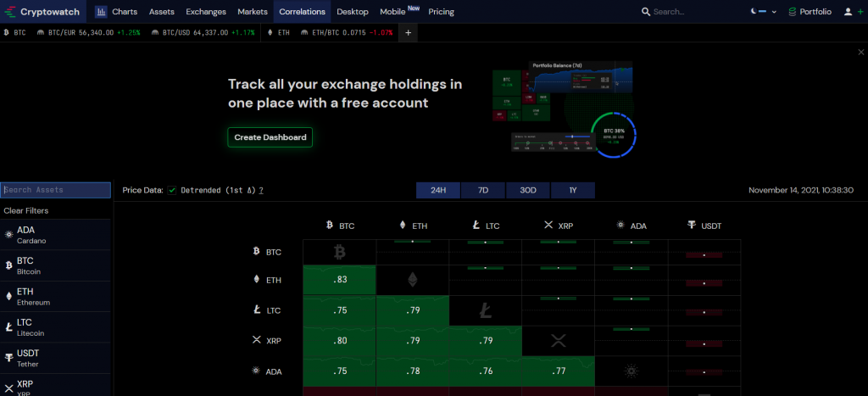
Task: Click BTC row USDT range bar
Action: pos(704,255)
